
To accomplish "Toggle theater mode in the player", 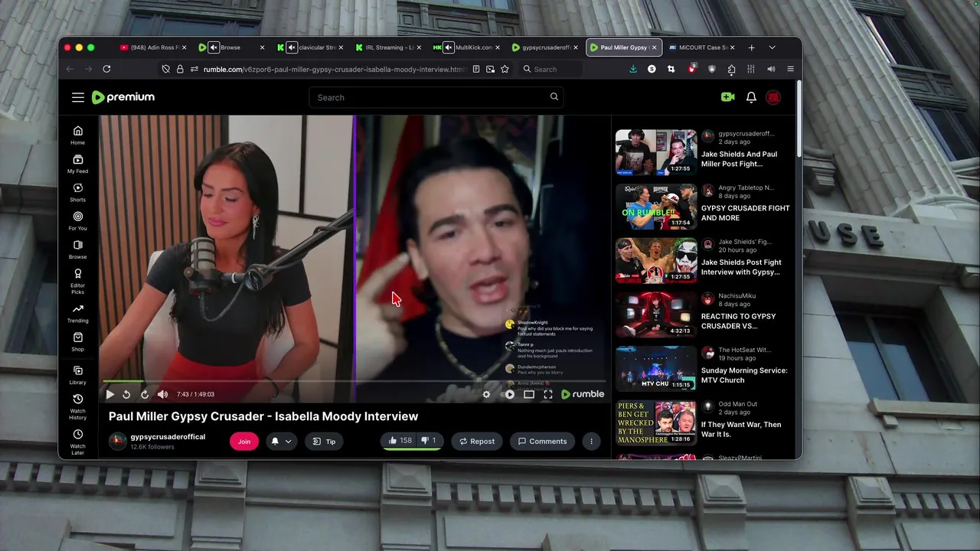I will click(x=528, y=394).
